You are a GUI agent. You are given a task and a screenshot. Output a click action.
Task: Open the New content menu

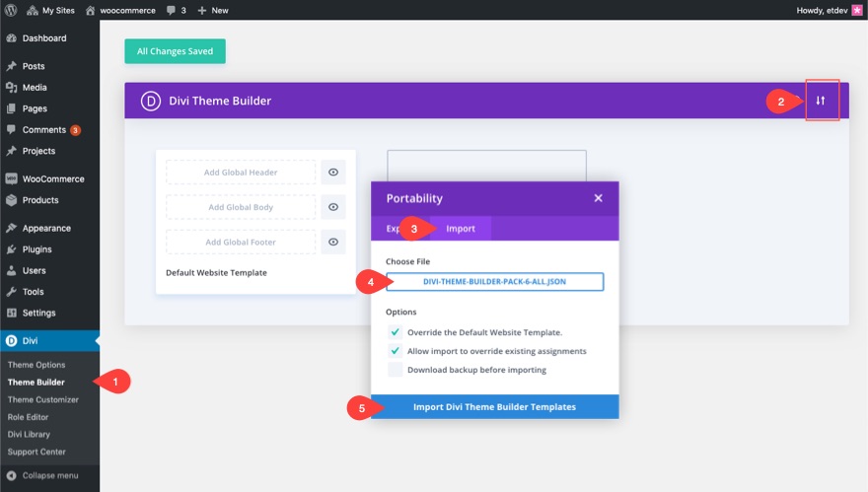[x=213, y=10]
